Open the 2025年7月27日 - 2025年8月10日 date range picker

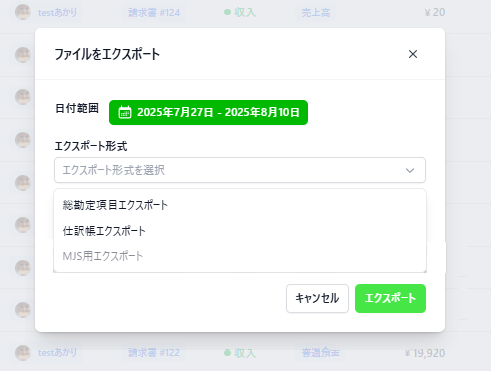click(x=208, y=112)
